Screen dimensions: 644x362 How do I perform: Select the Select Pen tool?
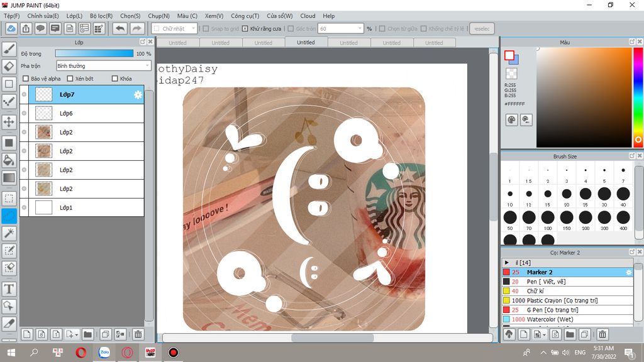[9, 251]
